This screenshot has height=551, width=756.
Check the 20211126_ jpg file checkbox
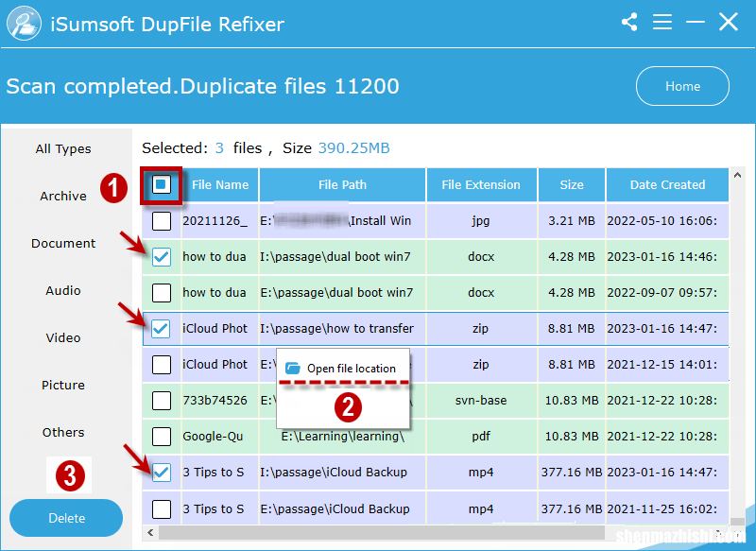coord(162,221)
